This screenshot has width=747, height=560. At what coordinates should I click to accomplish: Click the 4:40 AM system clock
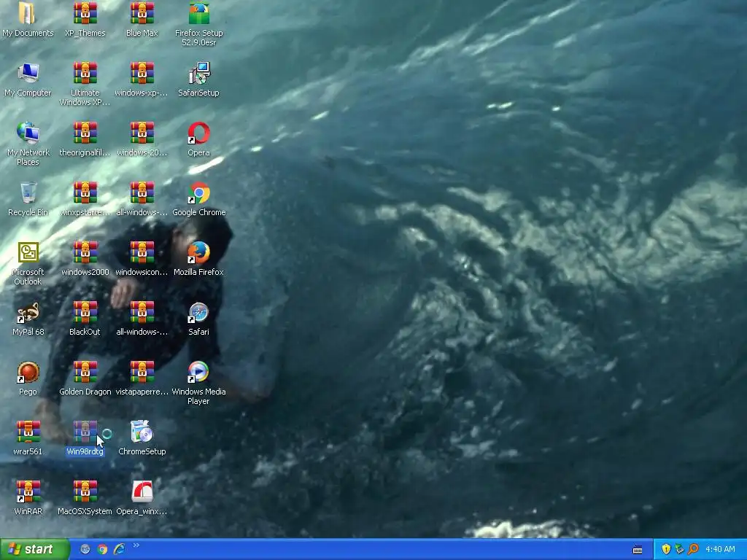(x=720, y=549)
